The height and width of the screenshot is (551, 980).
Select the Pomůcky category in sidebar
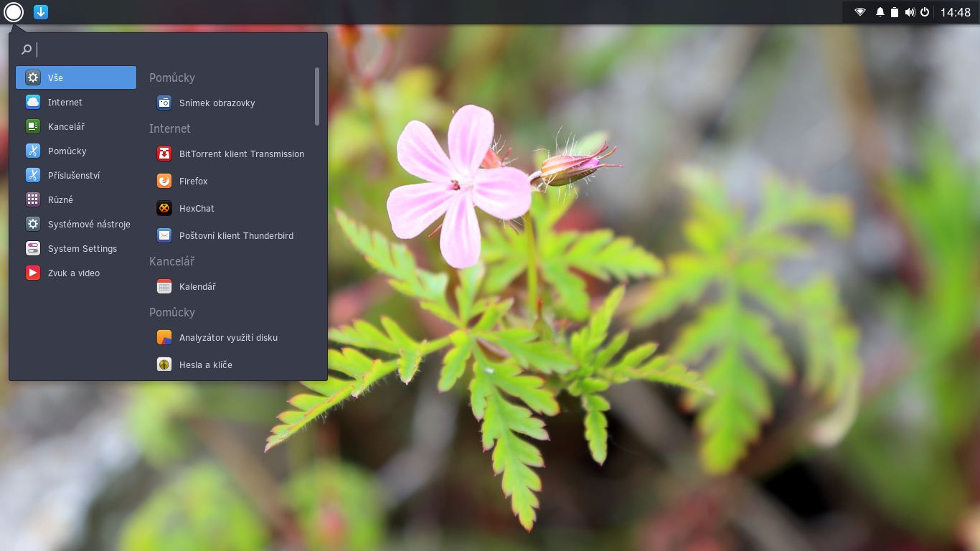76,151
